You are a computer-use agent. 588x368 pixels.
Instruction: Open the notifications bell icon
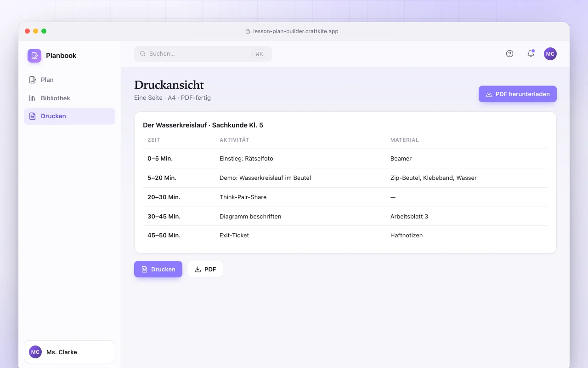click(x=531, y=54)
